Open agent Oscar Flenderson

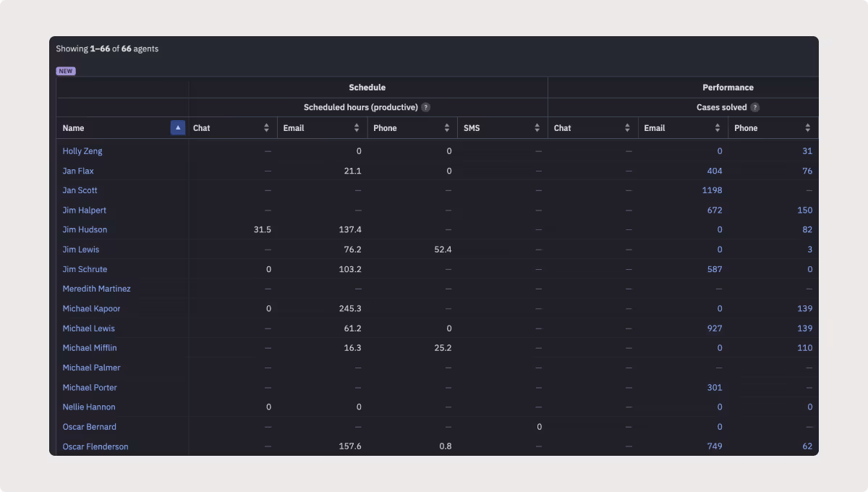click(95, 446)
